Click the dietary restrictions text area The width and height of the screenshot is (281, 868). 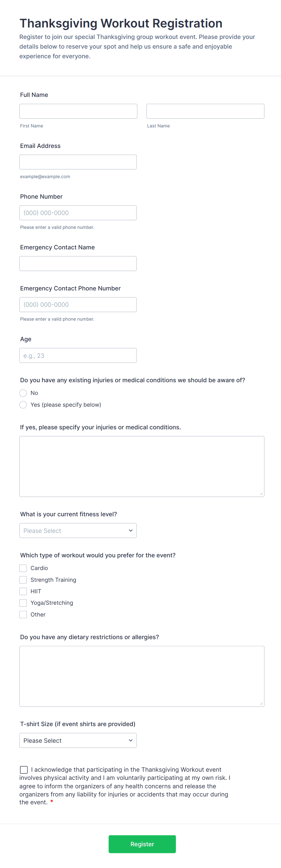pyautogui.click(x=142, y=676)
